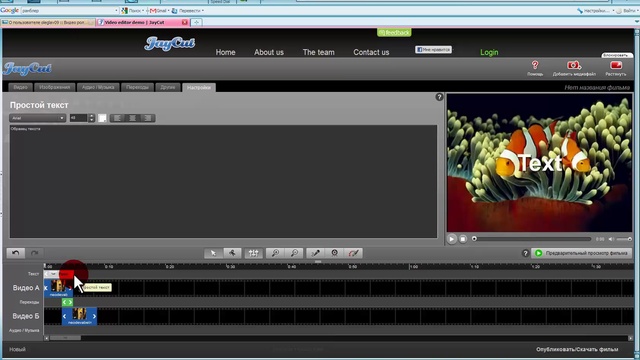
Task: Open the audio mixer levels tool
Action: click(253, 253)
